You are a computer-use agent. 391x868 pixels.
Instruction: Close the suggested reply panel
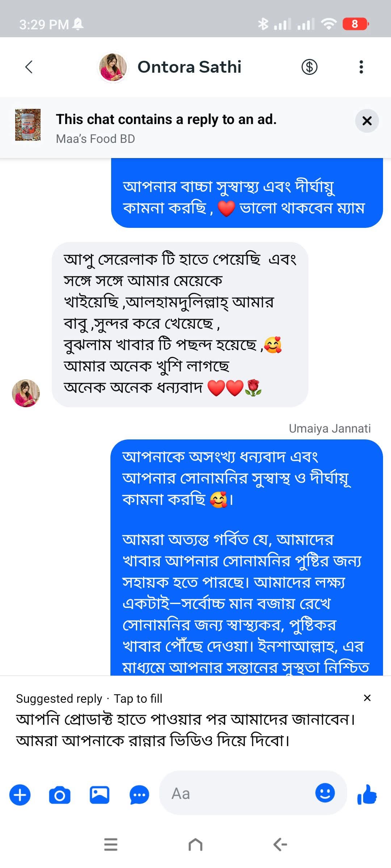point(367,698)
